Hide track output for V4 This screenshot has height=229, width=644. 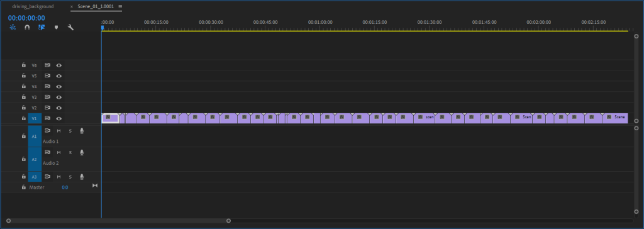point(58,86)
